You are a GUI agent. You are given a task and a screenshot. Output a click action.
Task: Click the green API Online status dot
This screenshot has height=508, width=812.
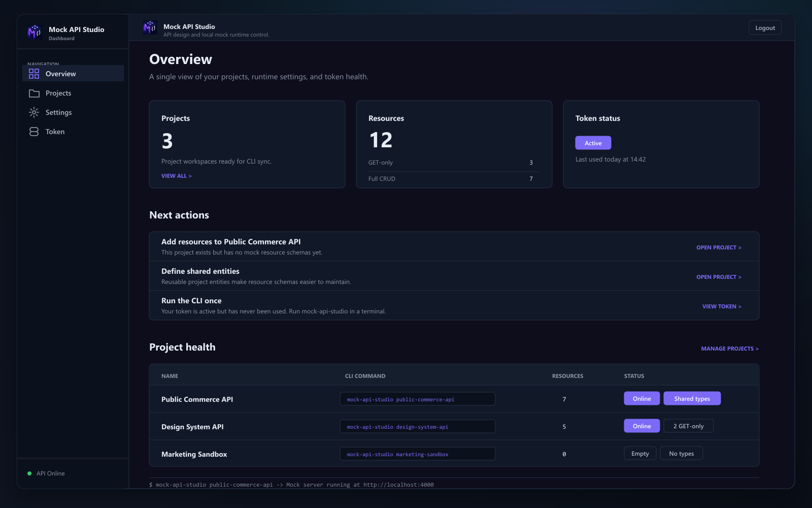pos(29,473)
